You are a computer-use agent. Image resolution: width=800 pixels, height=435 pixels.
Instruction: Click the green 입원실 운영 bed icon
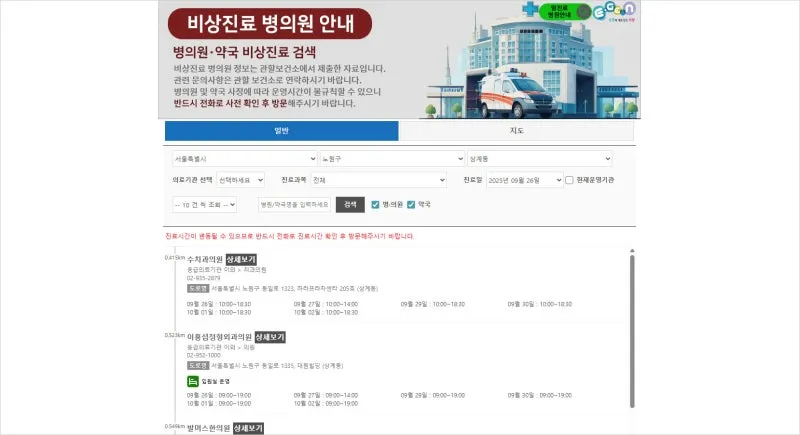click(193, 381)
